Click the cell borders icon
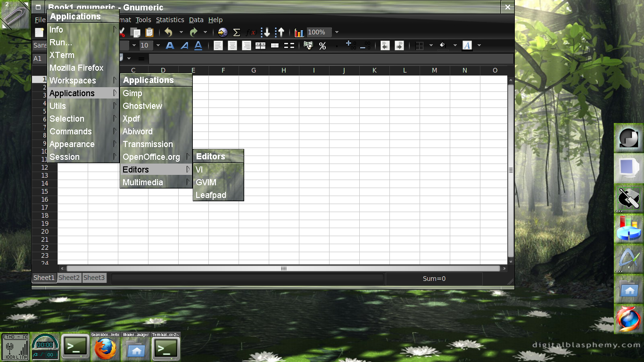The height and width of the screenshot is (362, 644). tap(419, 46)
